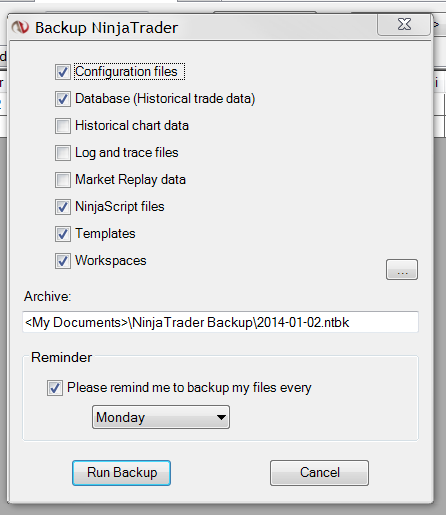
Task: Disable the backup reminder checkbox
Action: pos(55,388)
